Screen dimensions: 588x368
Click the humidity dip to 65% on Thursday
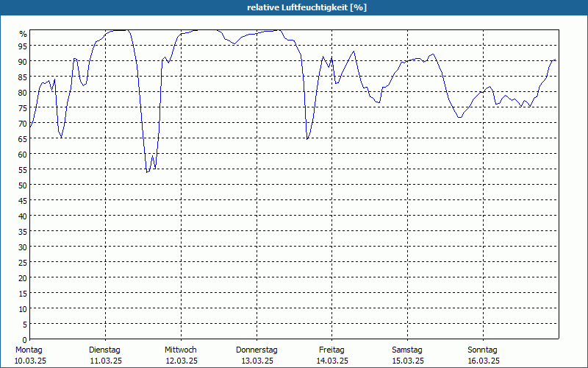307,139
